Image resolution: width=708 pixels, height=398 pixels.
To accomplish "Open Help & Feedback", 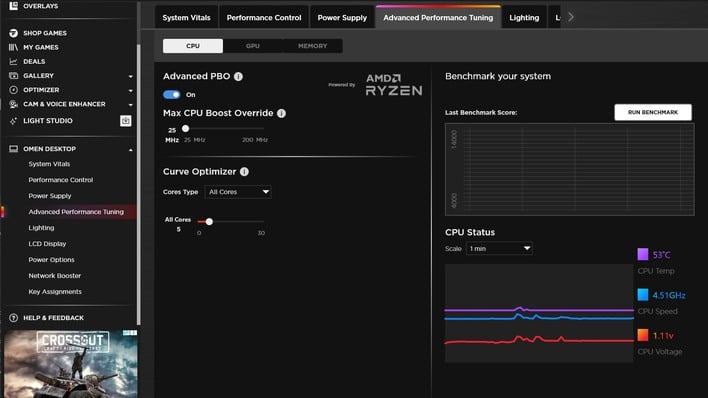I will pos(53,318).
